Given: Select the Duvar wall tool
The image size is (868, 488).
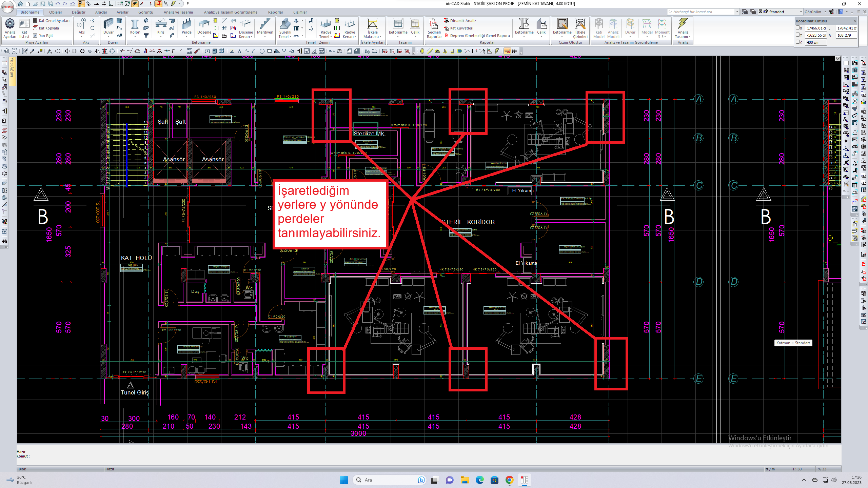Looking at the screenshot, I should point(108,27).
